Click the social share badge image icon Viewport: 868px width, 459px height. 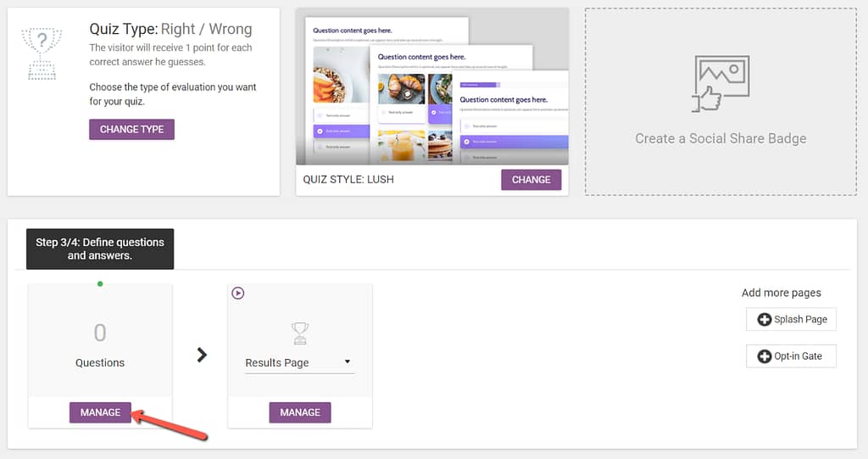point(721,83)
